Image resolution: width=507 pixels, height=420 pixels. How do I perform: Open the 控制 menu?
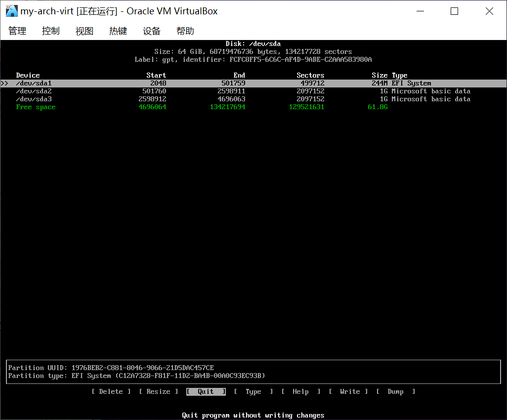tap(50, 31)
